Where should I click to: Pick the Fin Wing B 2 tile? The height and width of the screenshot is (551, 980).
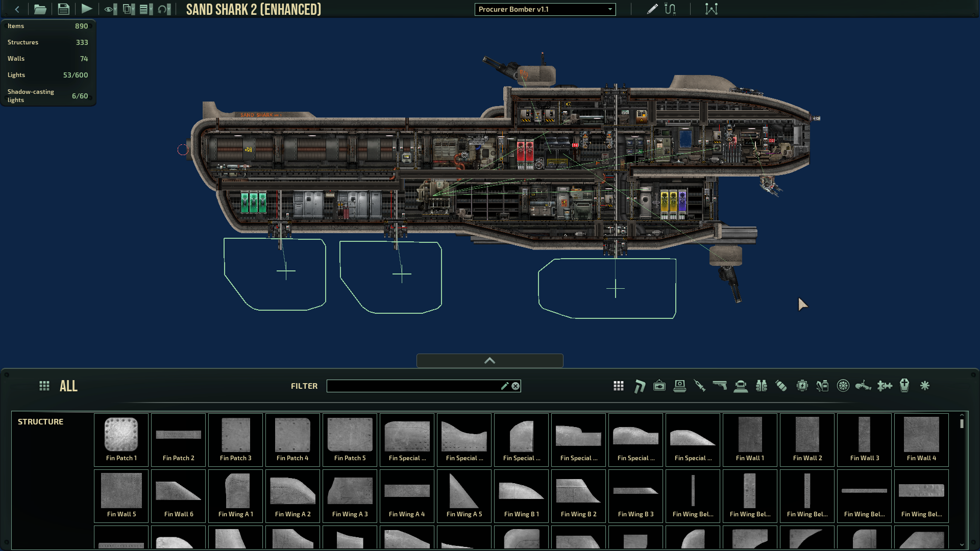point(579,496)
